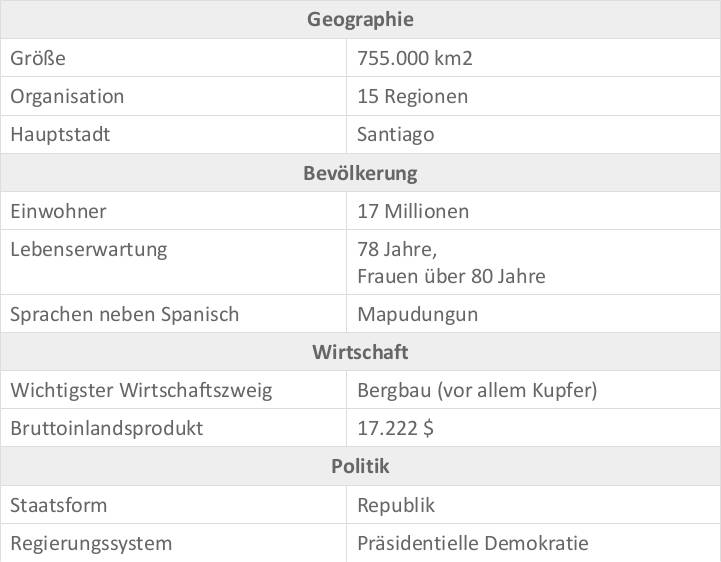Click the Bevölkerung section header

click(360, 173)
